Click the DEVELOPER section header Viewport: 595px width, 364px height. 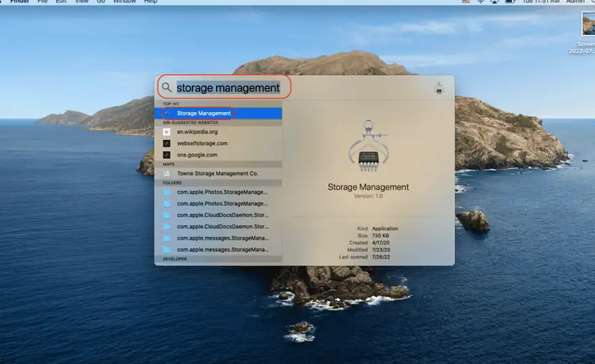(174, 259)
